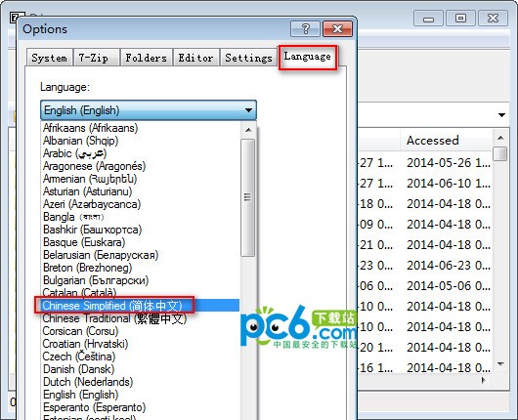518x420 pixels.
Task: Select Breton (Brezhoneg) language
Action: point(141,268)
